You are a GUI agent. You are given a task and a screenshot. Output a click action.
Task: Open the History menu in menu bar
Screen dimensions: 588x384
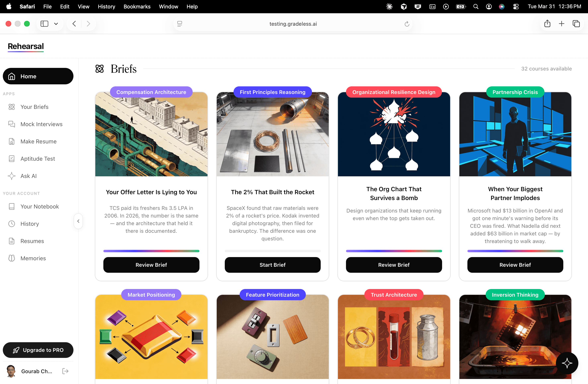click(107, 7)
